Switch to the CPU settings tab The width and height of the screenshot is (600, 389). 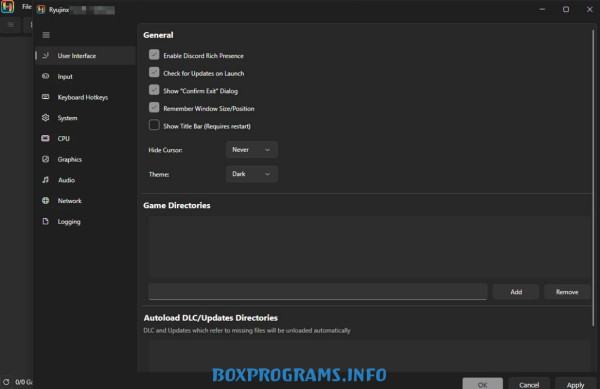[x=85, y=138]
